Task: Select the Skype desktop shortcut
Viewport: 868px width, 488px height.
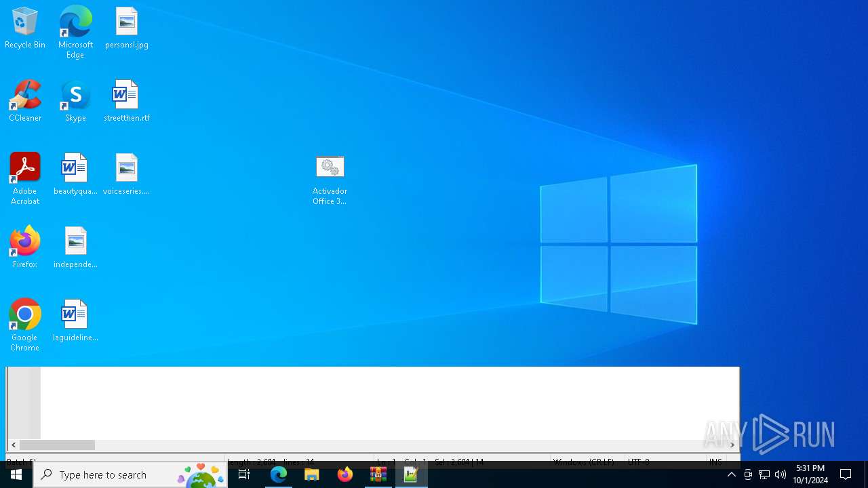Action: pos(75,102)
